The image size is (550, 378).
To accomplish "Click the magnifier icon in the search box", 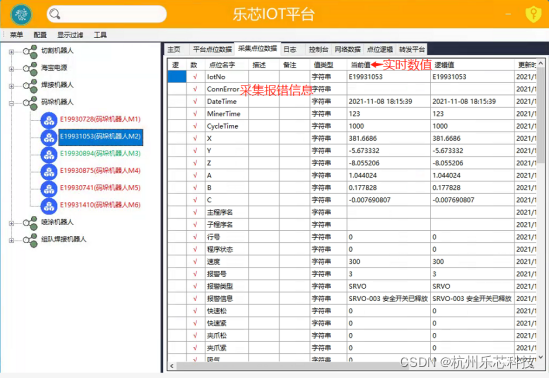I will coord(55,14).
